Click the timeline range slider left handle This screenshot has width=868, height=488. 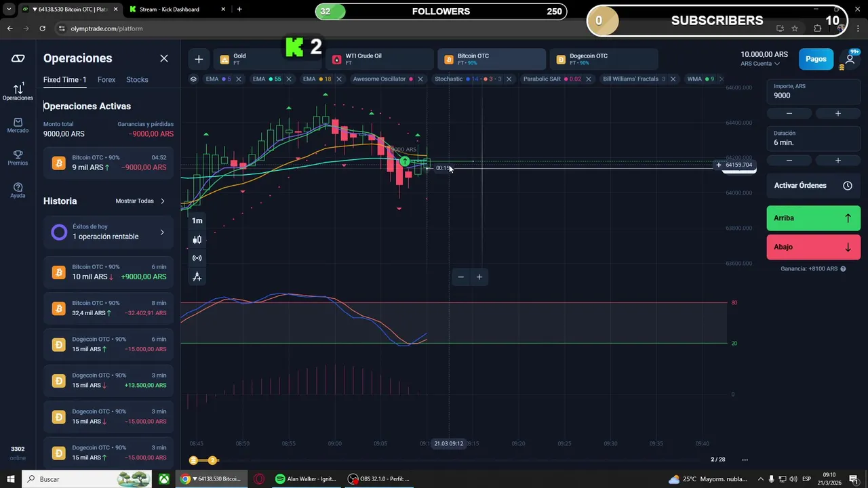[193, 460]
